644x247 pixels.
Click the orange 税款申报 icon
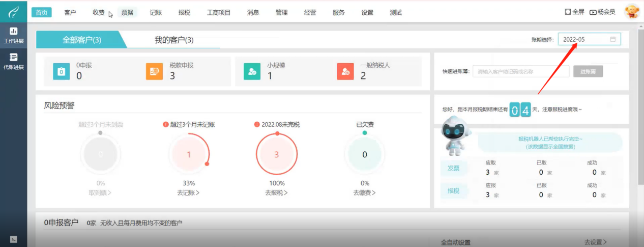[154, 72]
